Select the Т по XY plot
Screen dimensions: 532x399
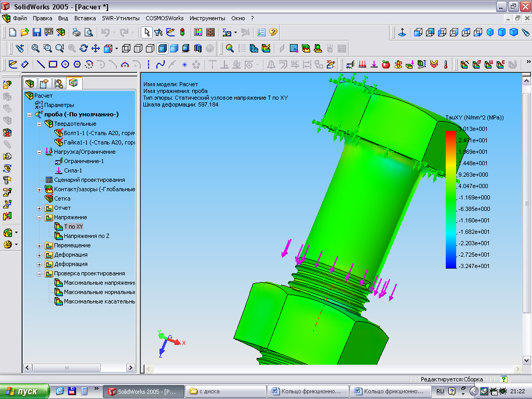point(73,227)
